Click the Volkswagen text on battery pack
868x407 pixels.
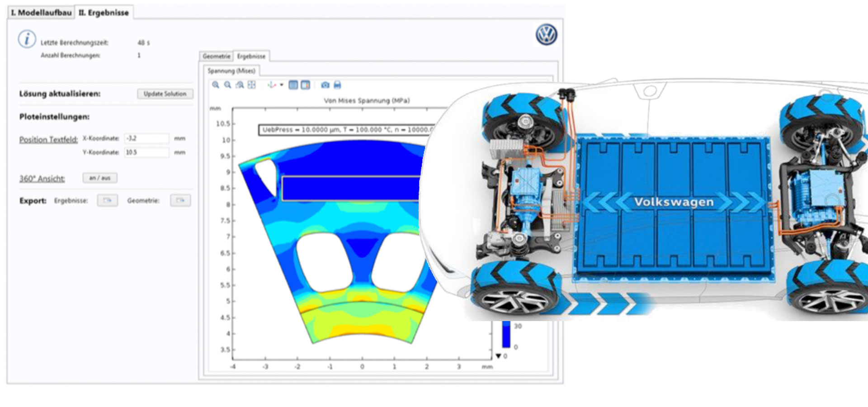tap(674, 202)
